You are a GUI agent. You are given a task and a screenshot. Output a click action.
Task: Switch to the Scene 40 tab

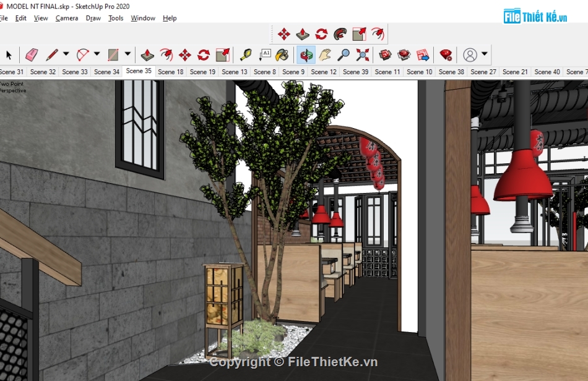pos(547,72)
